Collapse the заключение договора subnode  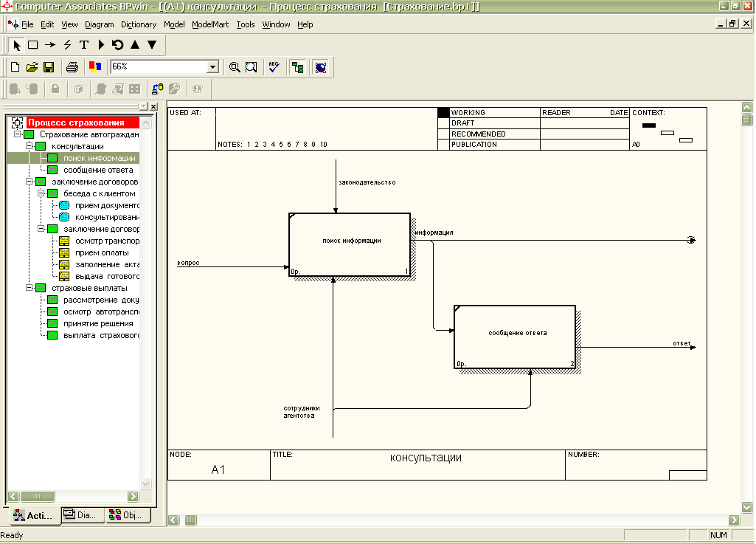click(41, 229)
